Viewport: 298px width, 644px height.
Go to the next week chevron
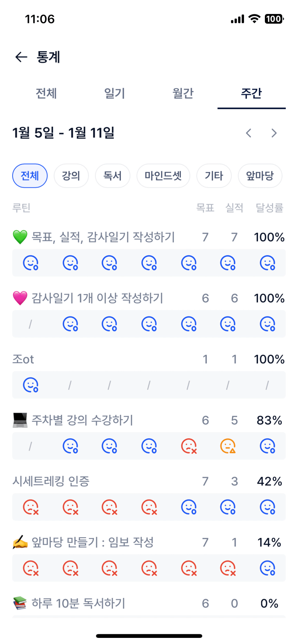click(274, 133)
